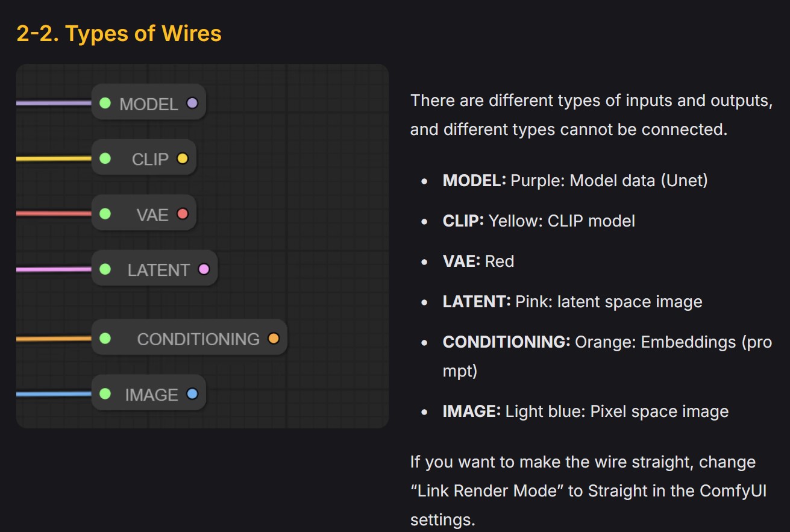This screenshot has width=790, height=532.
Task: Click the green input dot on LATENT node
Action: pos(105,269)
